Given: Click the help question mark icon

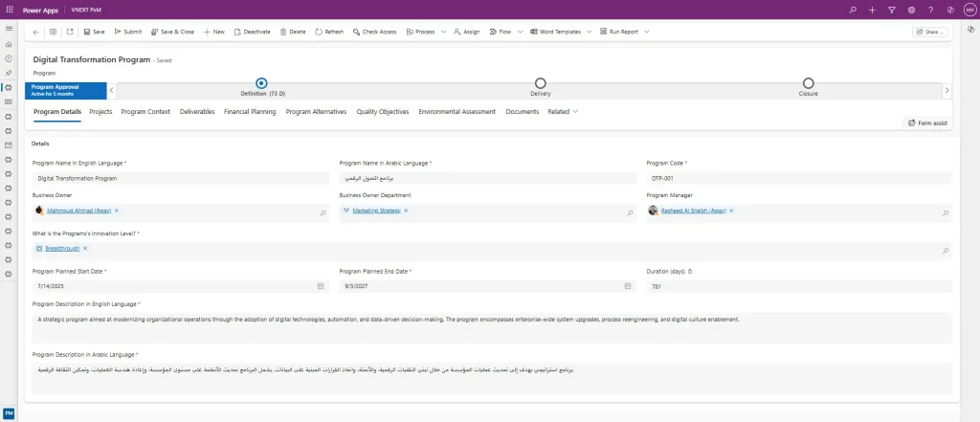Looking at the screenshot, I should click(x=930, y=10).
